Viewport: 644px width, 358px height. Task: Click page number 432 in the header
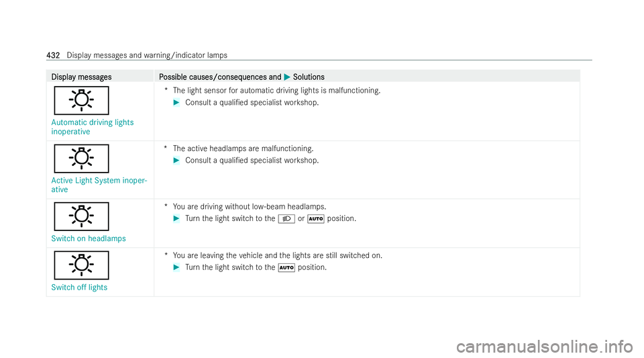click(53, 55)
